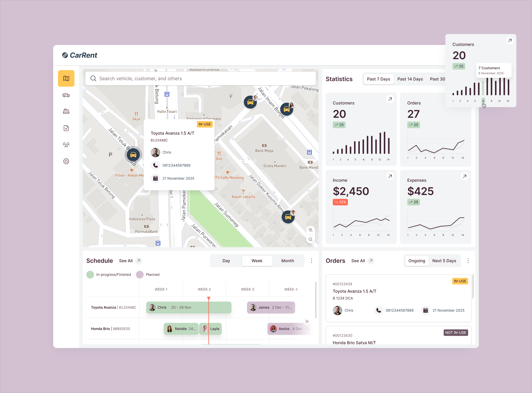Expand the Customers statistics card
Image resolution: width=532 pixels, height=393 pixels.
click(390, 99)
